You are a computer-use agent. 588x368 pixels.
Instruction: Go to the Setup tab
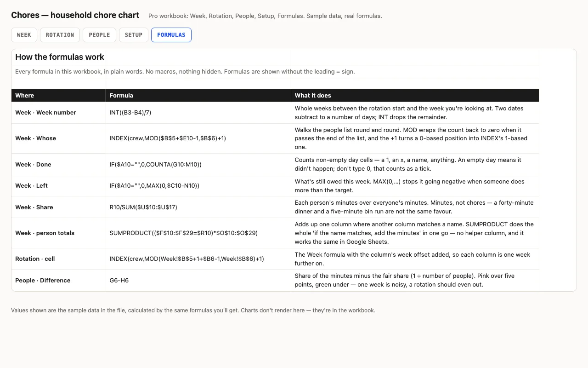coord(134,35)
